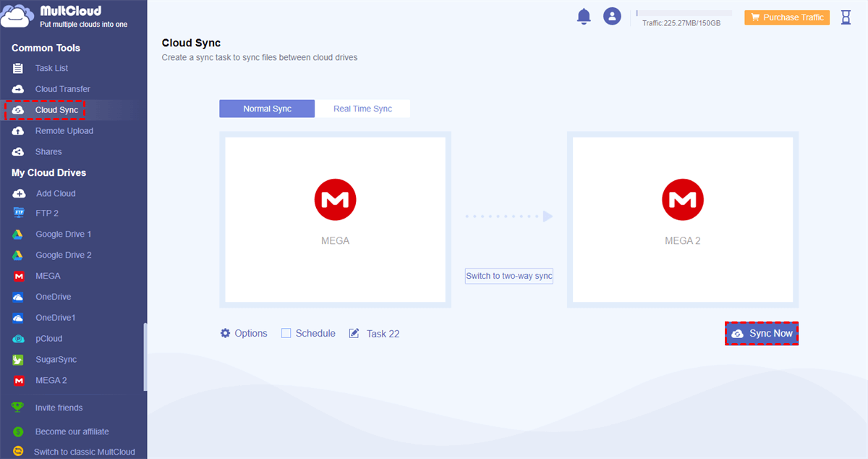868x459 pixels.
Task: Click the task name edit pencil icon
Action: [x=354, y=333]
